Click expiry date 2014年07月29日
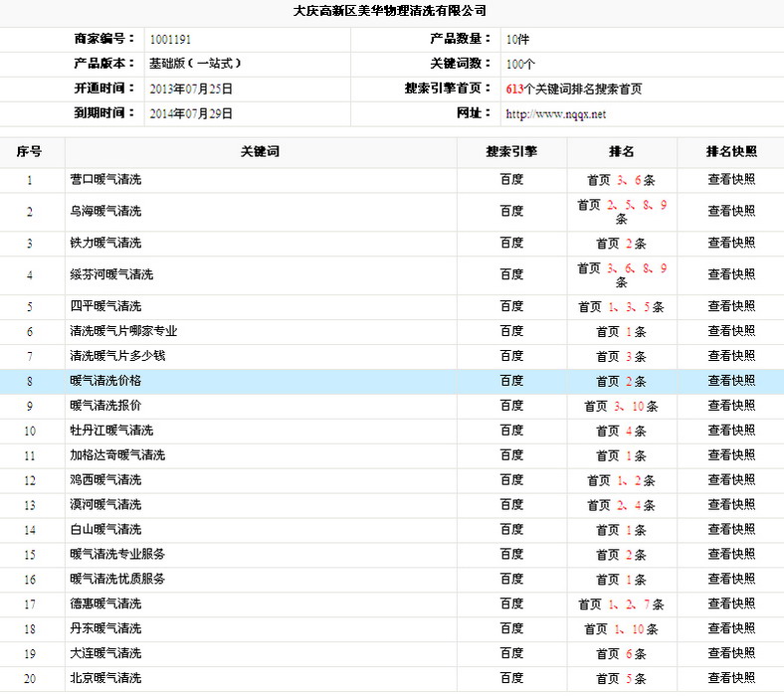 [x=191, y=114]
